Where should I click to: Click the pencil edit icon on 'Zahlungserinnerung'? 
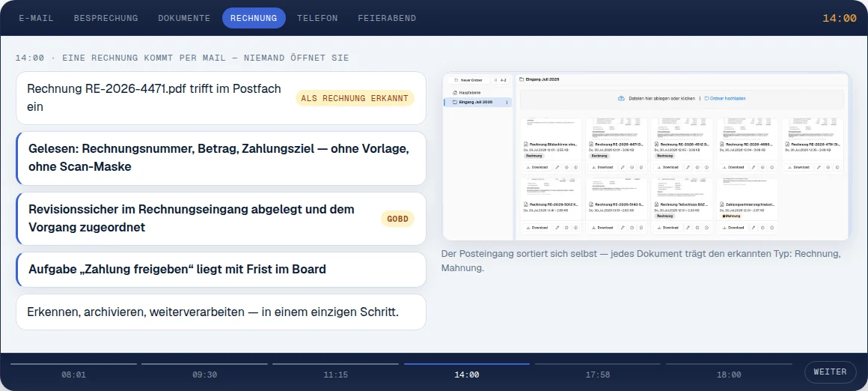coord(754,228)
